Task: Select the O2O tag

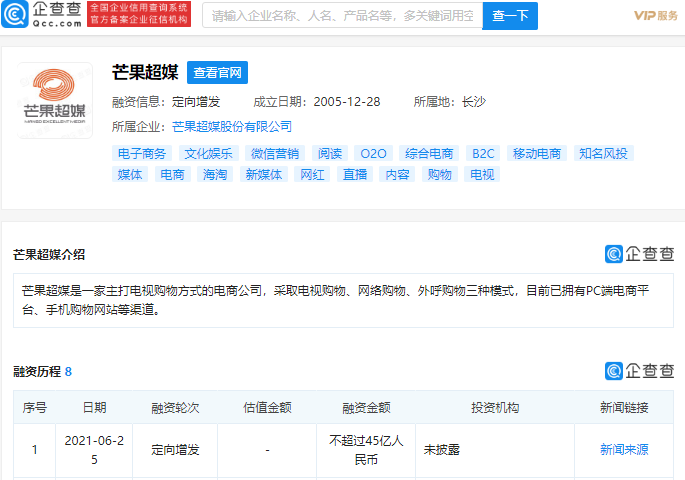Action: (374, 153)
